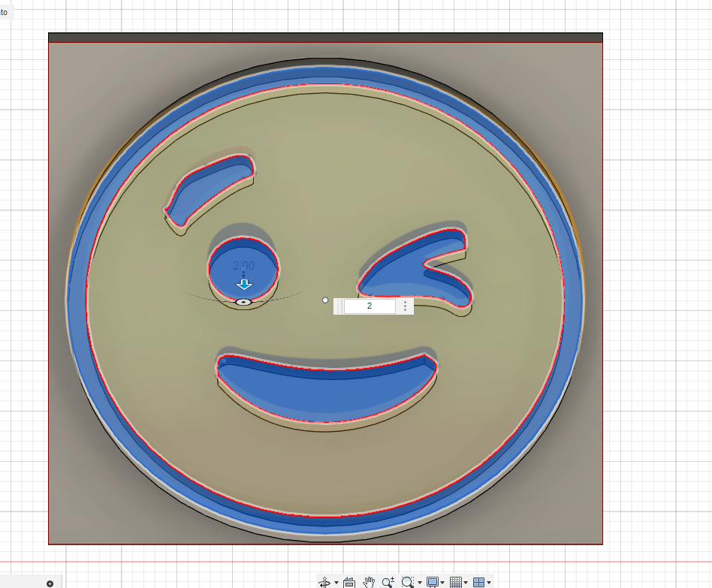712x588 pixels.
Task: Expand the Viewports dropdown arrow
Action: click(489, 583)
